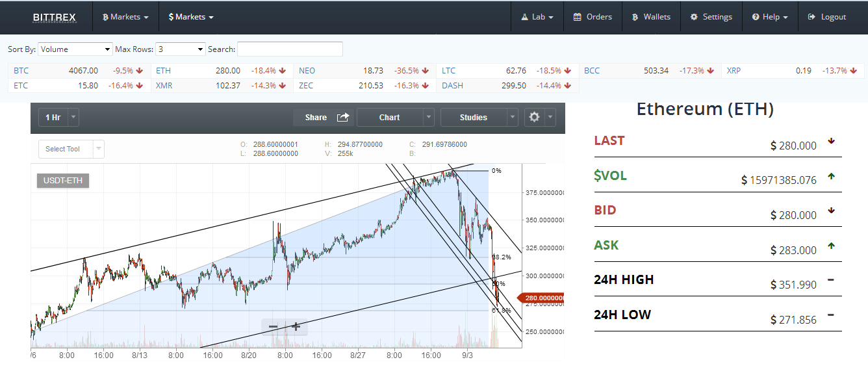Expand the gear settings dropdown arrow
Screen dimensions: 868x375
(x=551, y=117)
